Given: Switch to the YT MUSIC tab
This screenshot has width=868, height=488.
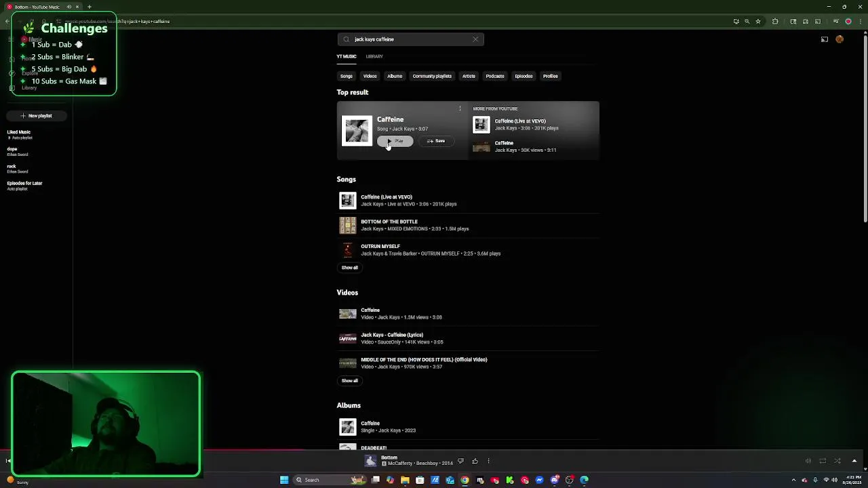Looking at the screenshot, I should coord(347,56).
